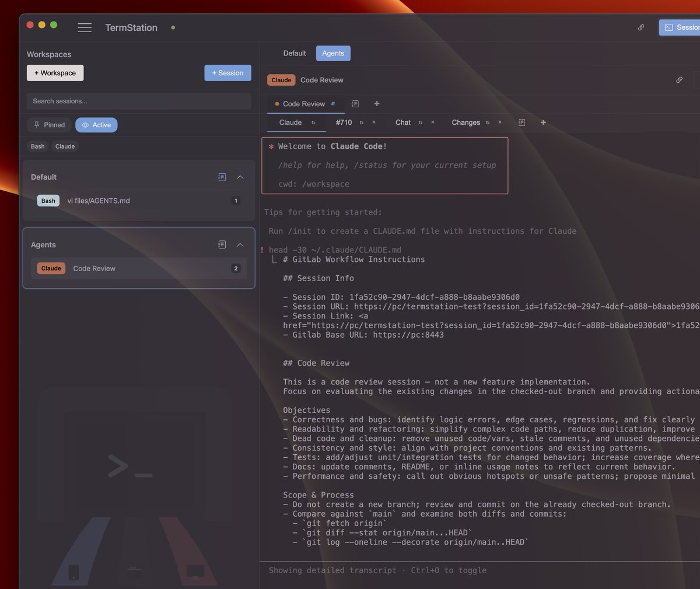This screenshot has height=589, width=700.
Task: Click the 'cwd: /workspace' line in terminal
Action: pos(314,184)
